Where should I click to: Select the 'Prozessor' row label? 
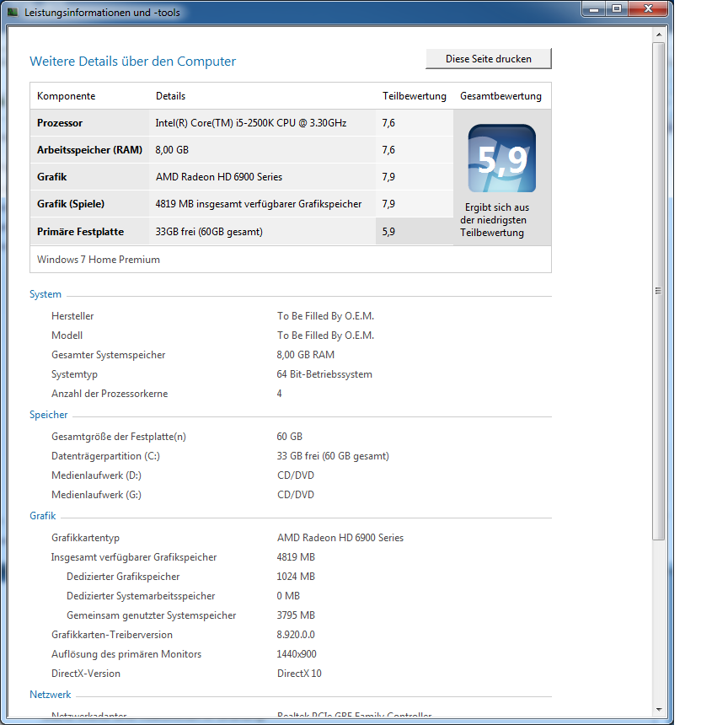point(60,123)
